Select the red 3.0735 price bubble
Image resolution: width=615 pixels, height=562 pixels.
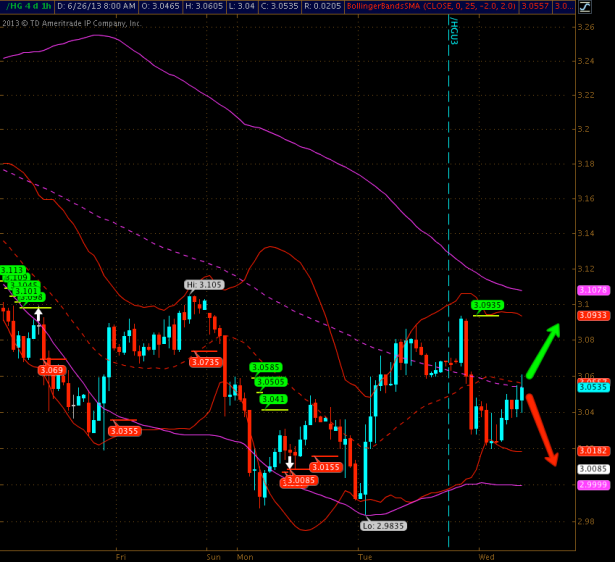point(205,362)
